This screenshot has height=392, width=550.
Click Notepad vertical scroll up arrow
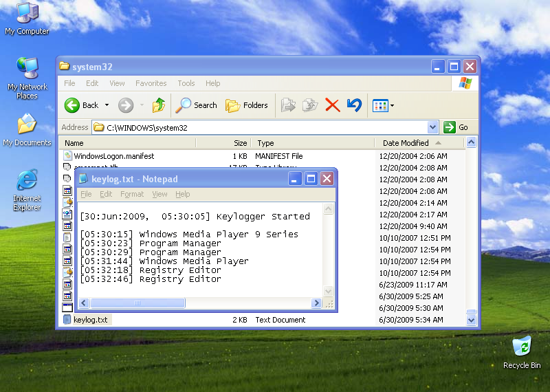[329, 209]
